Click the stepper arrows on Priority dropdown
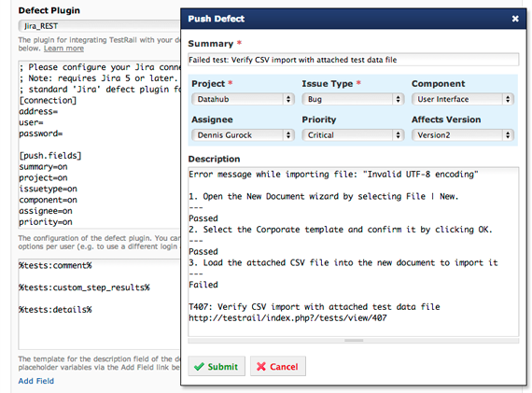Viewport: 532px width, 393px height. [398, 135]
